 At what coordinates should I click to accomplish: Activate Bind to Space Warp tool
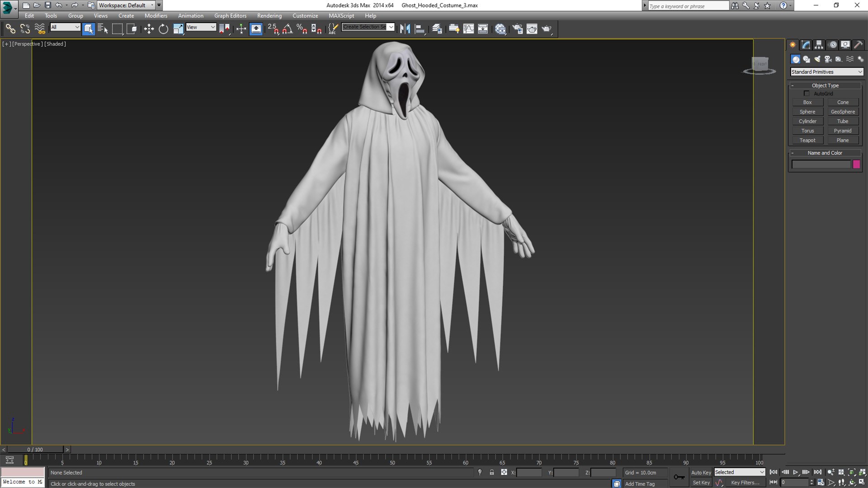tap(40, 29)
